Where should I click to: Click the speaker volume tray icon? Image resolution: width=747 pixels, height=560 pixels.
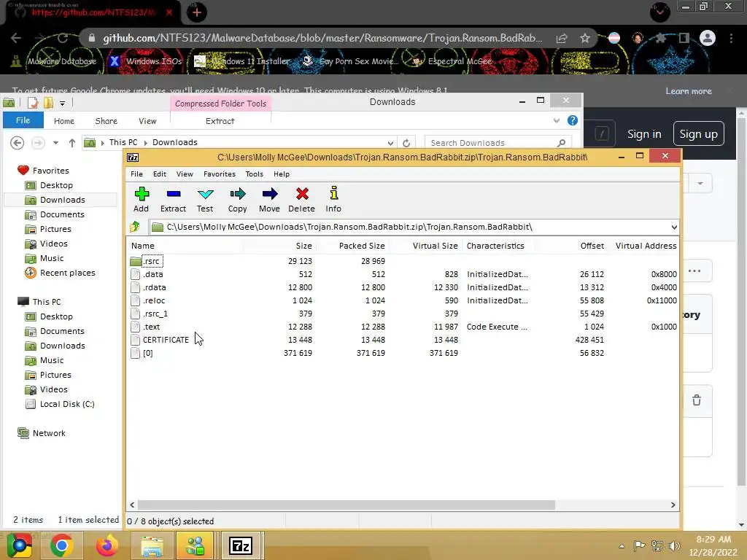tap(675, 546)
